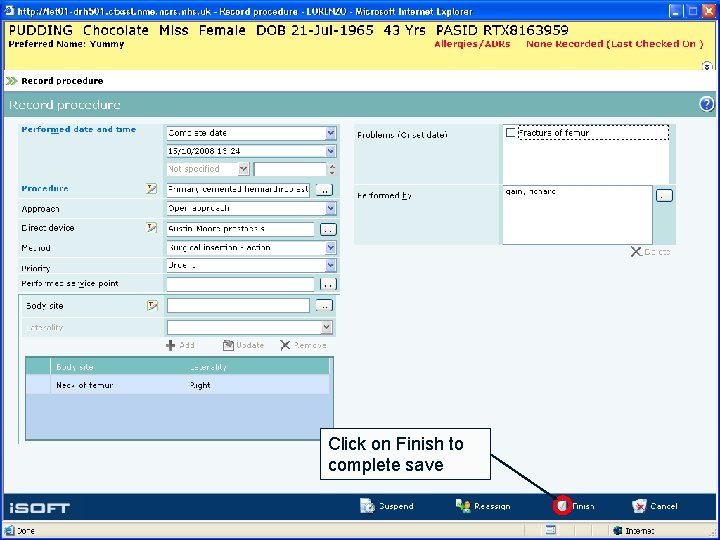
Task: Click the edit icon beside Direct device
Action: (x=151, y=228)
